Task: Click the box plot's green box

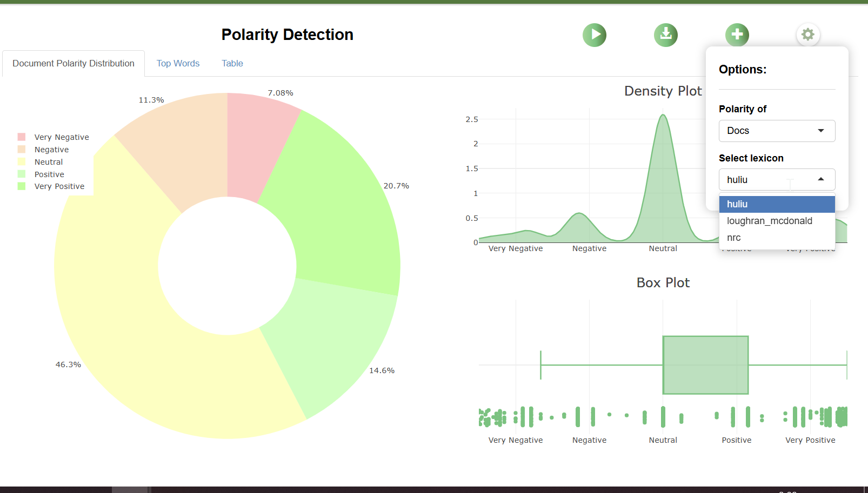Action: (705, 365)
